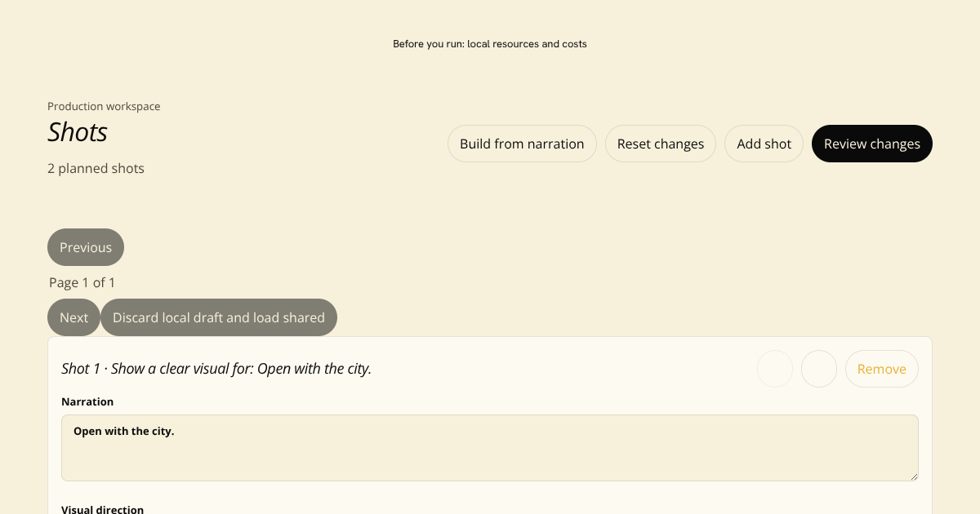The image size is (980, 514).
Task: Click the blank round button adjacent to Remove
Action: click(x=819, y=369)
